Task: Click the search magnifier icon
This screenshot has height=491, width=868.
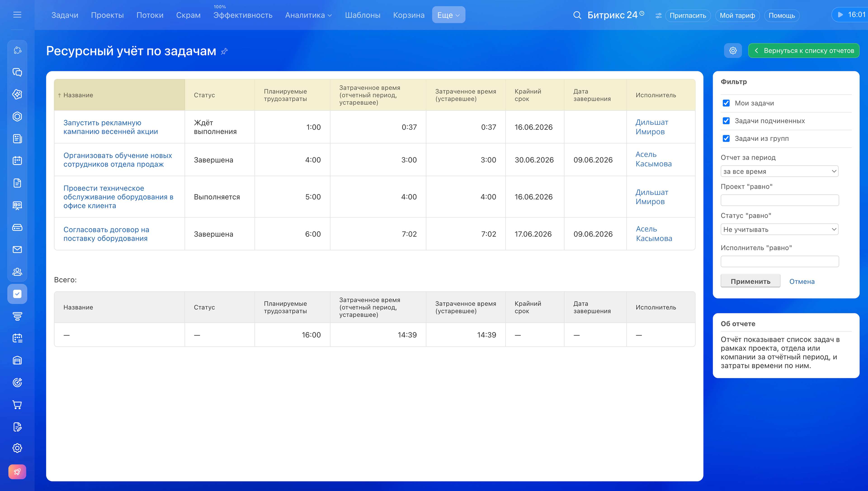Action: pyautogui.click(x=577, y=15)
